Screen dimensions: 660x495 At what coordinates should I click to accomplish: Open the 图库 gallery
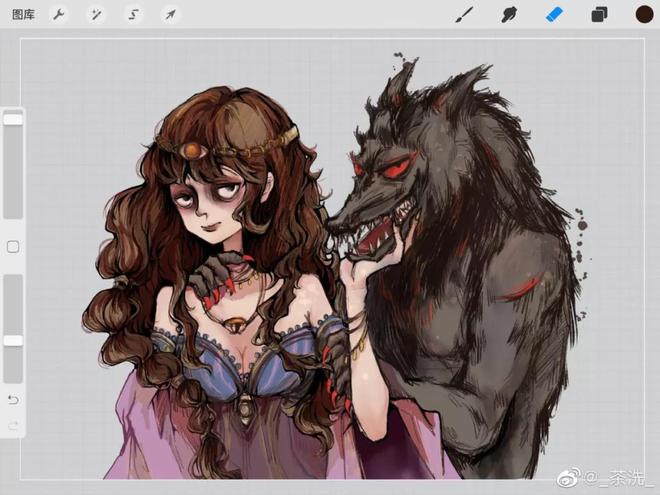coord(24,14)
